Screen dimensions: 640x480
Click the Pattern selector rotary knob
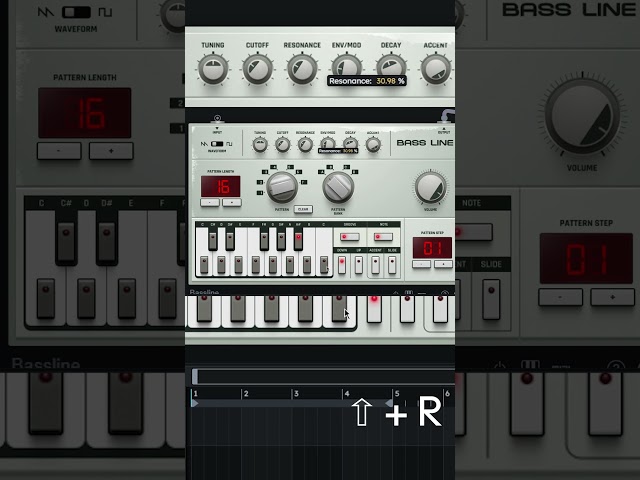[282, 188]
